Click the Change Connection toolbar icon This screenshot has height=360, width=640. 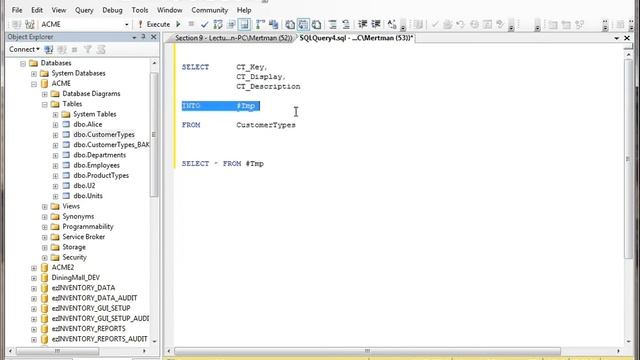tap(29, 24)
